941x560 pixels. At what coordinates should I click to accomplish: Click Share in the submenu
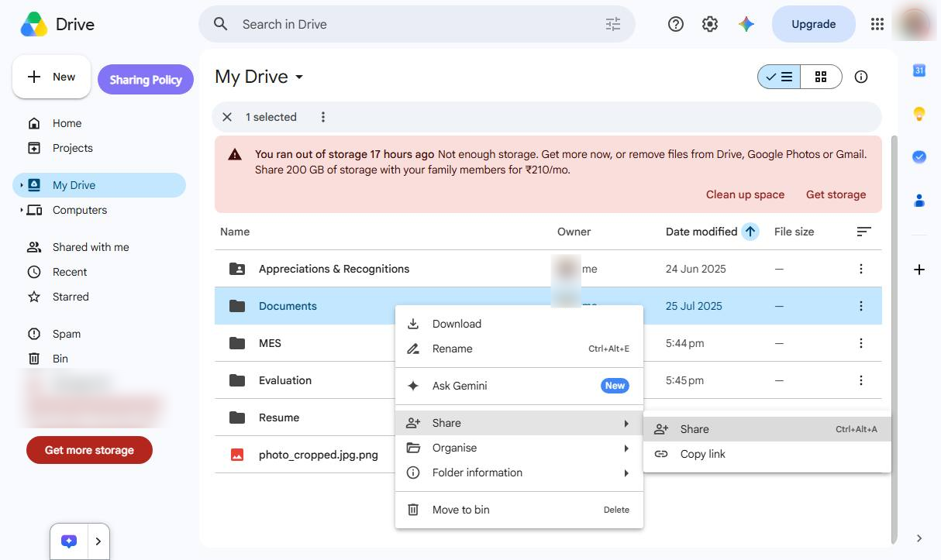pyautogui.click(x=767, y=429)
